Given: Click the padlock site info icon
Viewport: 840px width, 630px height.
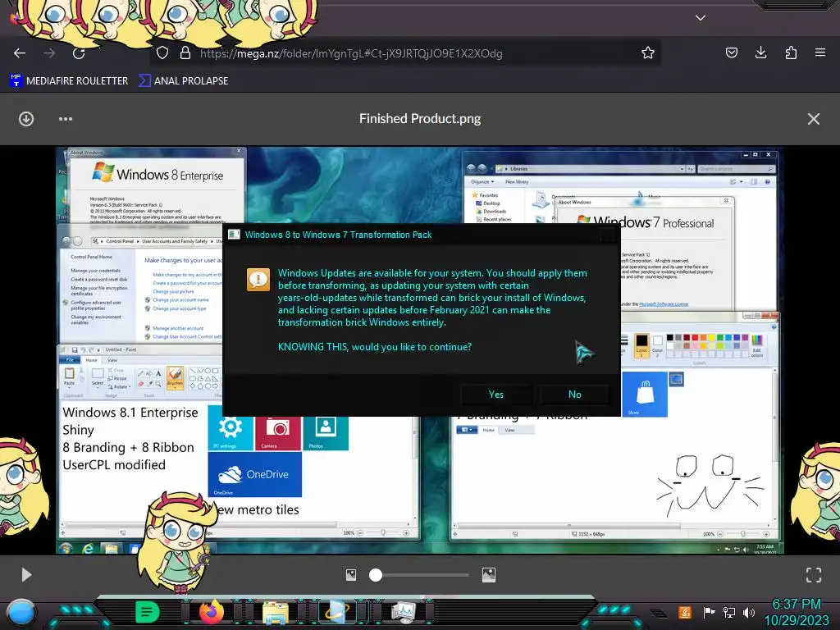Looking at the screenshot, I should [x=185, y=52].
